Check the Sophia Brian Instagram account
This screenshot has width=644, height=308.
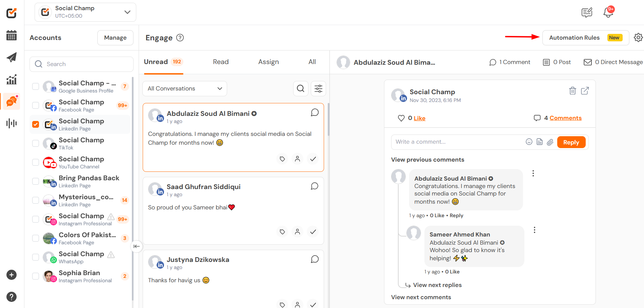36,276
